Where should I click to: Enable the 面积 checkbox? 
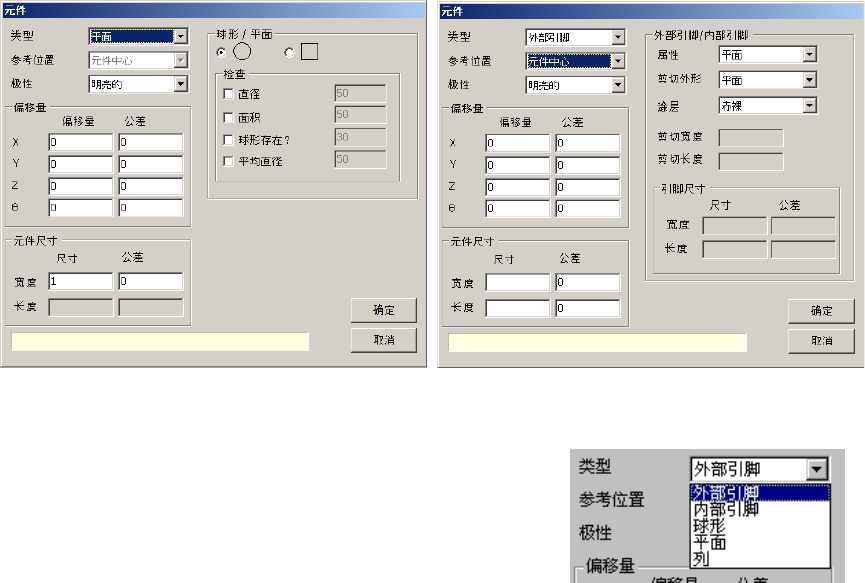228,117
